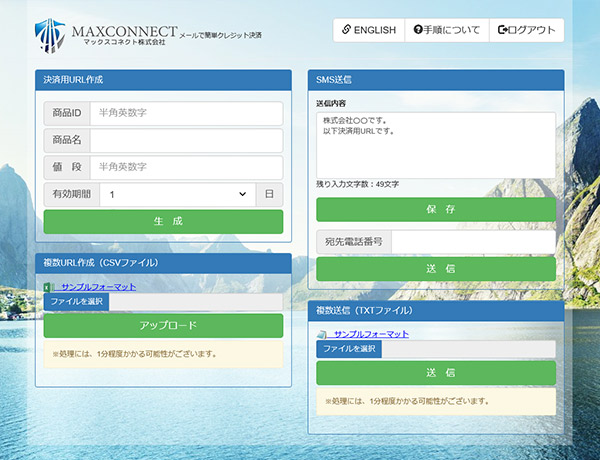Send the SMS with the 送信 button below the phone number
The width and height of the screenshot is (600, 460).
click(435, 269)
